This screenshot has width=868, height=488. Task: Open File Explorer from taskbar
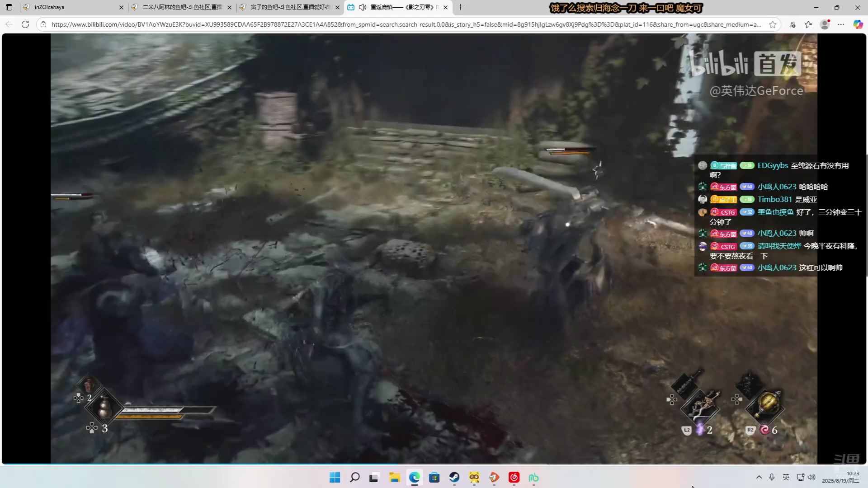tap(395, 478)
